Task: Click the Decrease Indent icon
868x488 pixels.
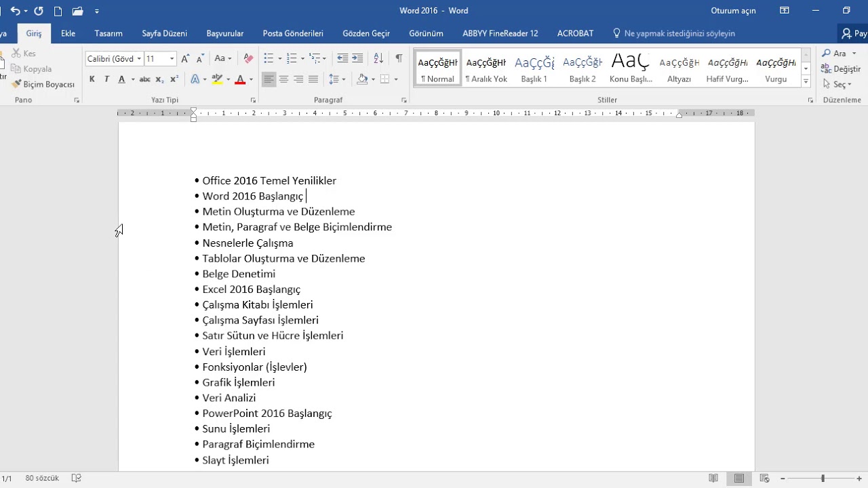Action: pyautogui.click(x=342, y=59)
